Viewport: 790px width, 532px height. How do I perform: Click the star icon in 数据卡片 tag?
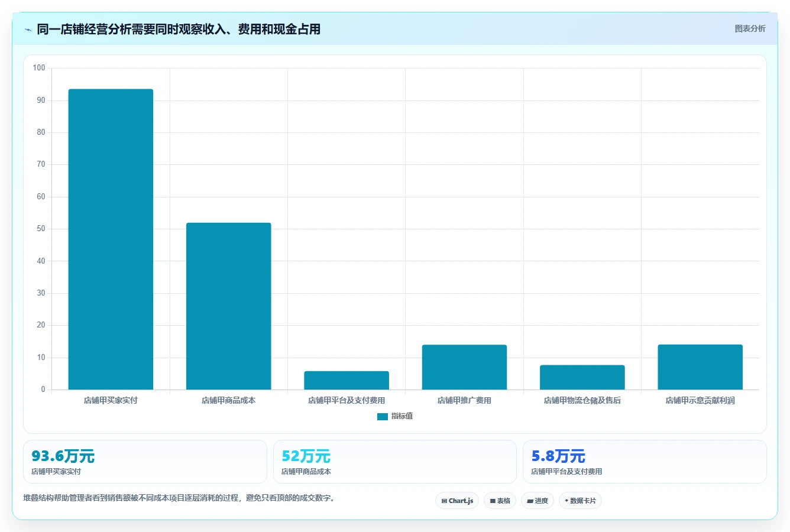[566, 501]
